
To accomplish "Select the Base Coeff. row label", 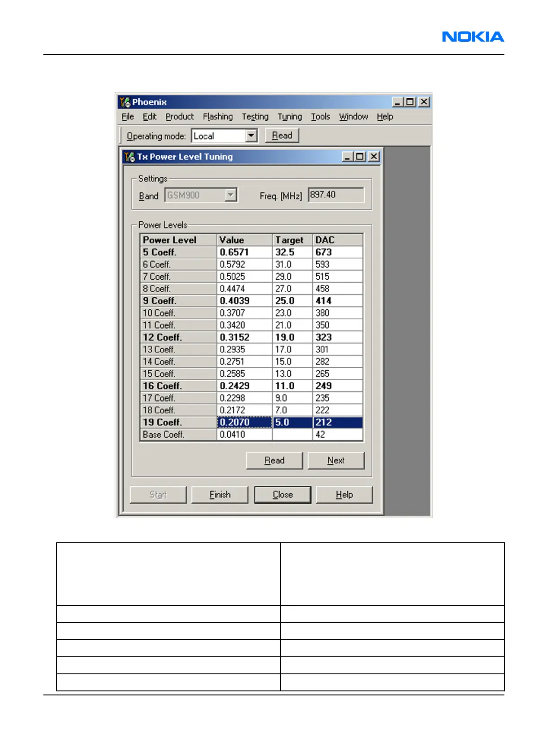I will point(179,434).
